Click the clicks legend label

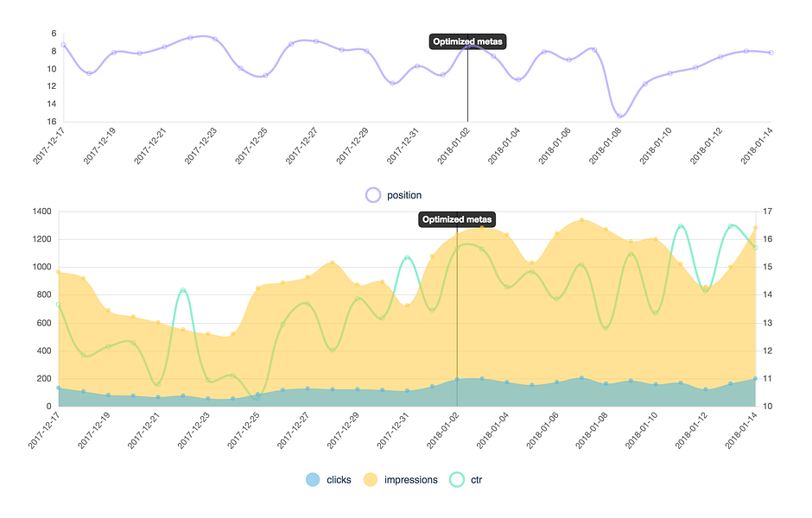point(339,480)
